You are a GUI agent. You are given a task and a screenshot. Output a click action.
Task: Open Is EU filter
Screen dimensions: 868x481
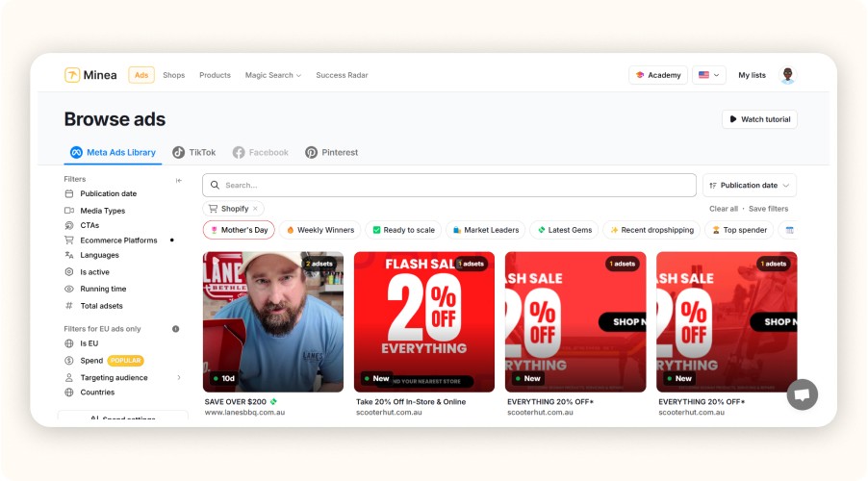(89, 343)
